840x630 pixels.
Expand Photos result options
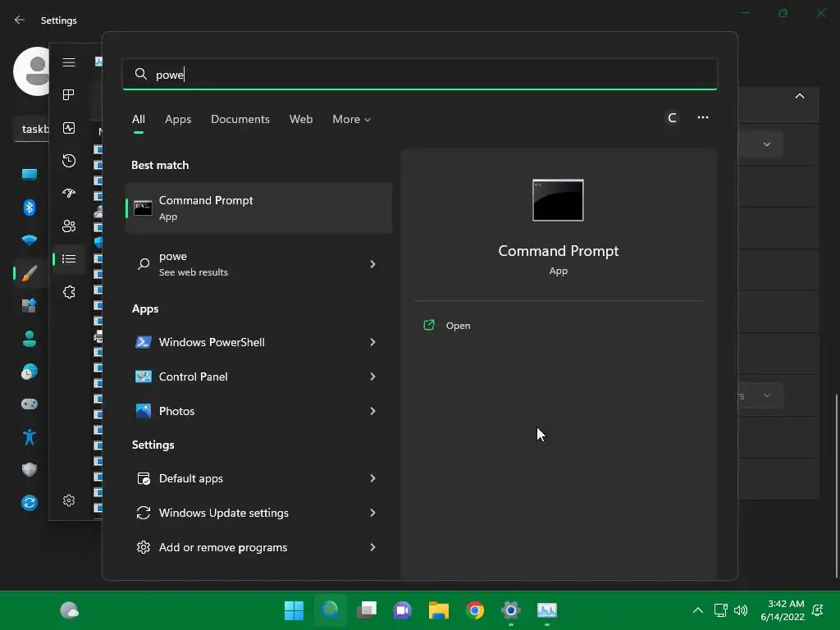point(373,411)
